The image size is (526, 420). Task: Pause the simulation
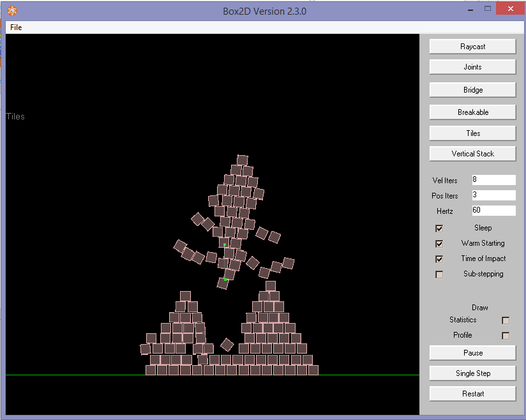tap(472, 353)
